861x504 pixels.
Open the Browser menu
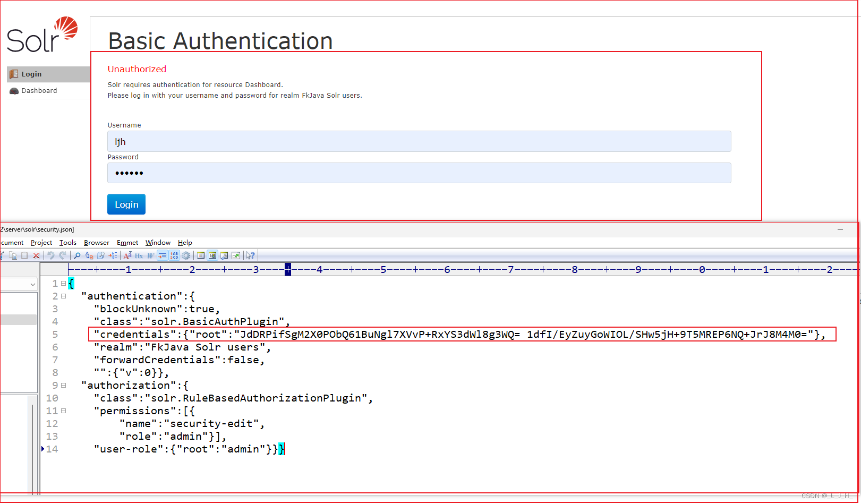(97, 243)
